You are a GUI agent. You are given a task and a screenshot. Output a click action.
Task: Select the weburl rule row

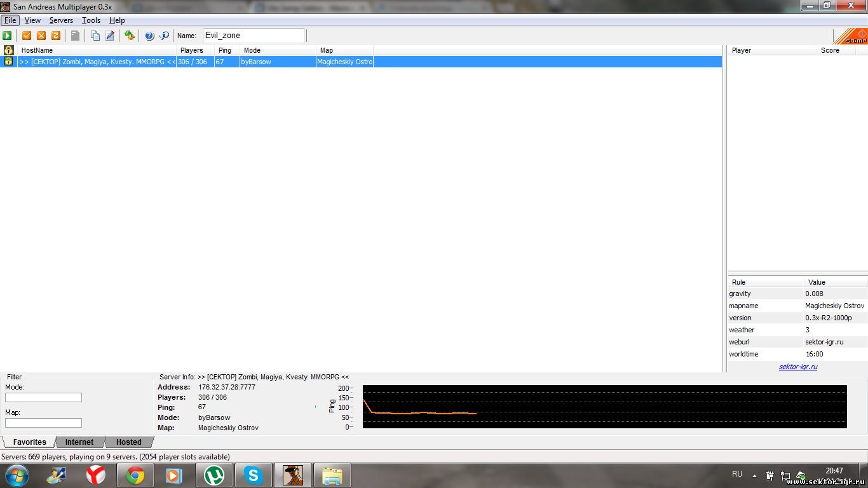point(797,342)
